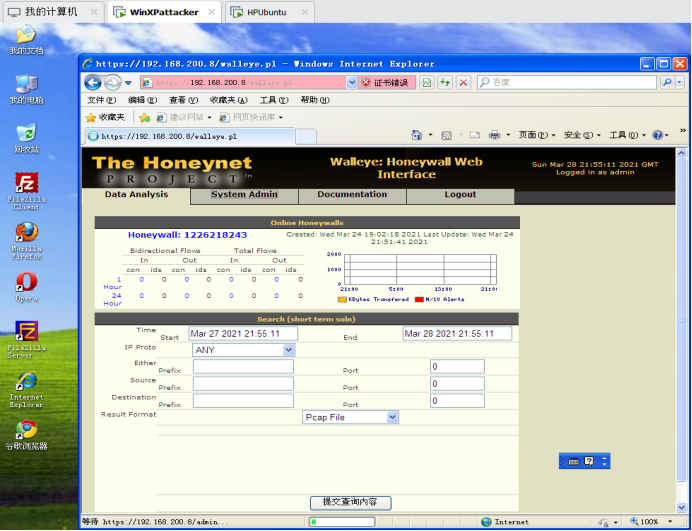This screenshot has width=692, height=531.
Task: Open the 建议网站 favorites link
Action: [184, 117]
